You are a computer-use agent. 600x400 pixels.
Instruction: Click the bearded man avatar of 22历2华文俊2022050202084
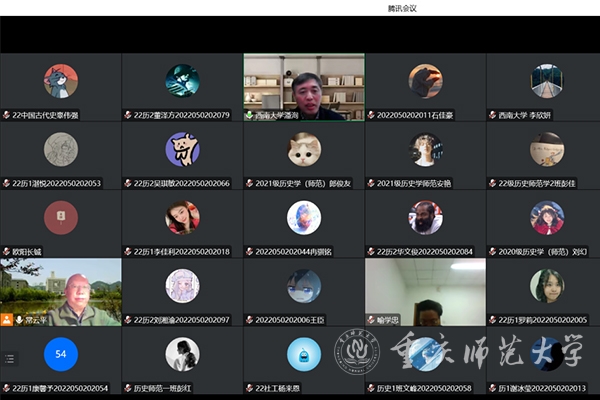[425, 217]
